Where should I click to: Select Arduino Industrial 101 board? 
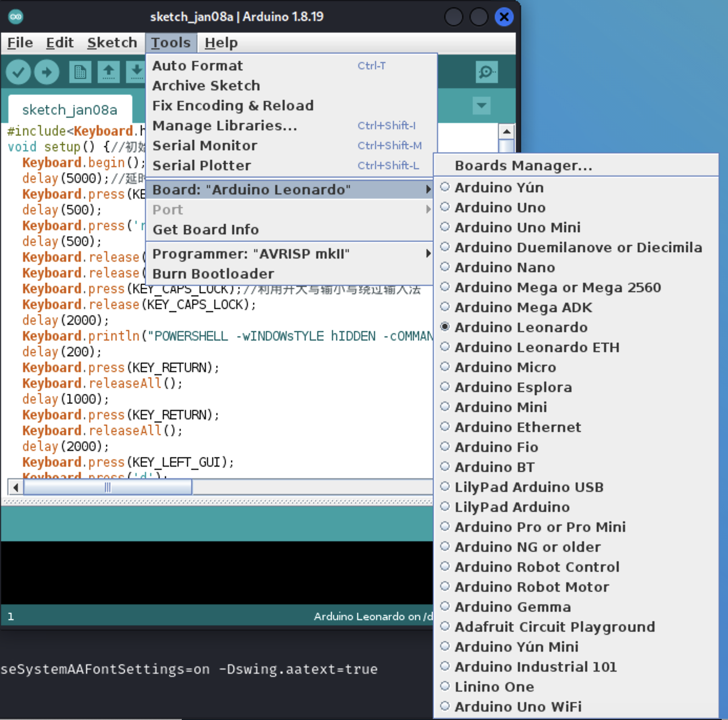[x=576, y=667]
